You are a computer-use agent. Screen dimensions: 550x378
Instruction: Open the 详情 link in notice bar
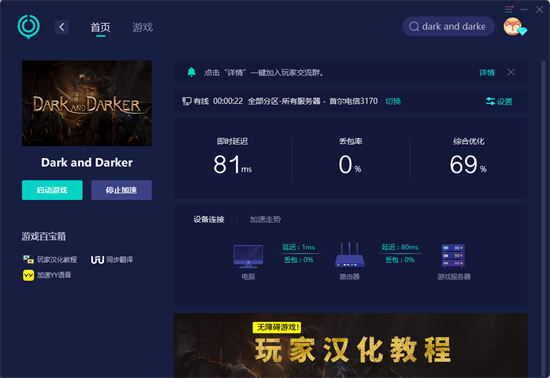pyautogui.click(x=487, y=73)
